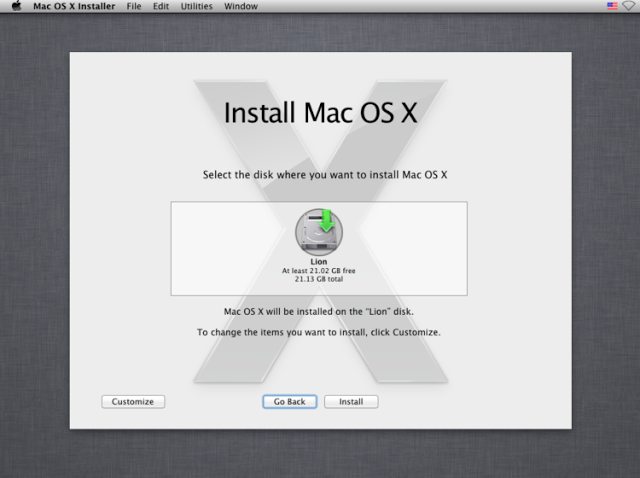
Task: Open the Utilities menu
Action: point(196,7)
